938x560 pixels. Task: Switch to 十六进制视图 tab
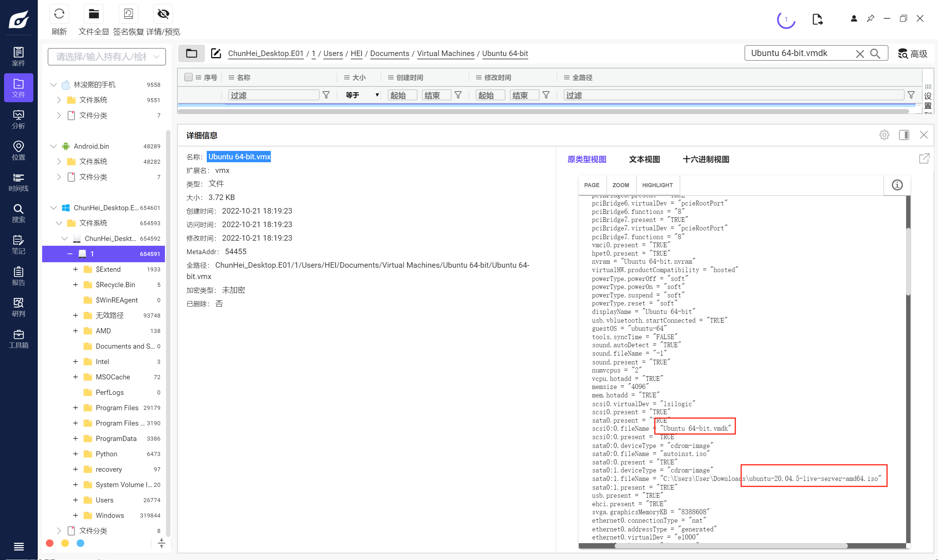pos(706,159)
